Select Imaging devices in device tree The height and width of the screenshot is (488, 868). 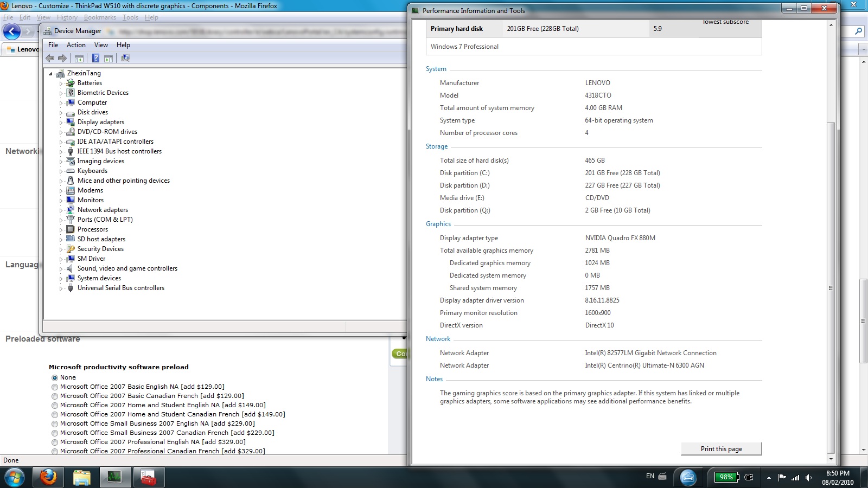pos(100,161)
